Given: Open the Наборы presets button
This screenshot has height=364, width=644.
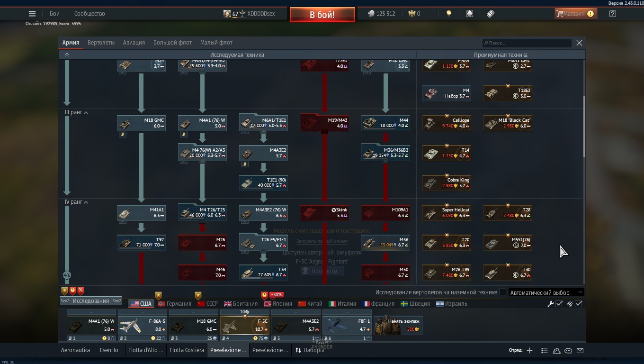Looking at the screenshot, I should coord(310,350).
